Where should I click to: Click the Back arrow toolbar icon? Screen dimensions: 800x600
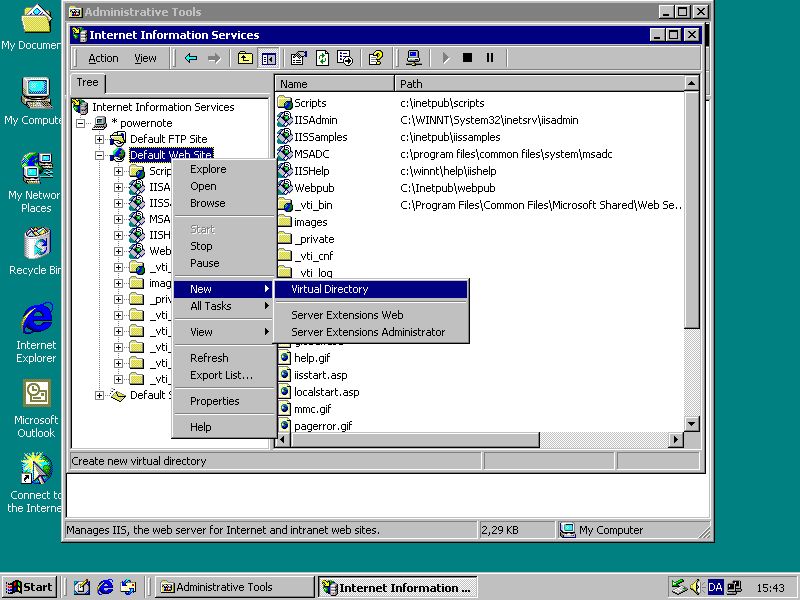pyautogui.click(x=190, y=58)
